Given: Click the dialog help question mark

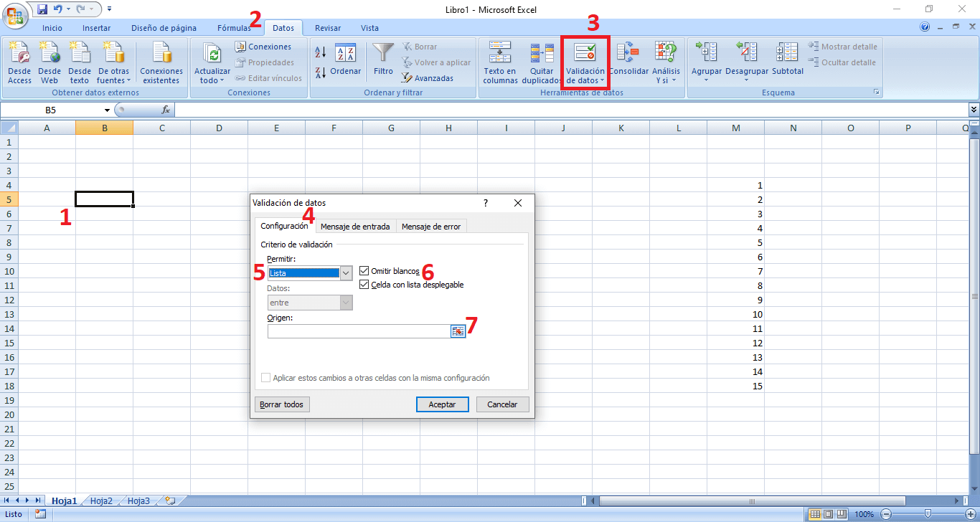Looking at the screenshot, I should (x=486, y=203).
